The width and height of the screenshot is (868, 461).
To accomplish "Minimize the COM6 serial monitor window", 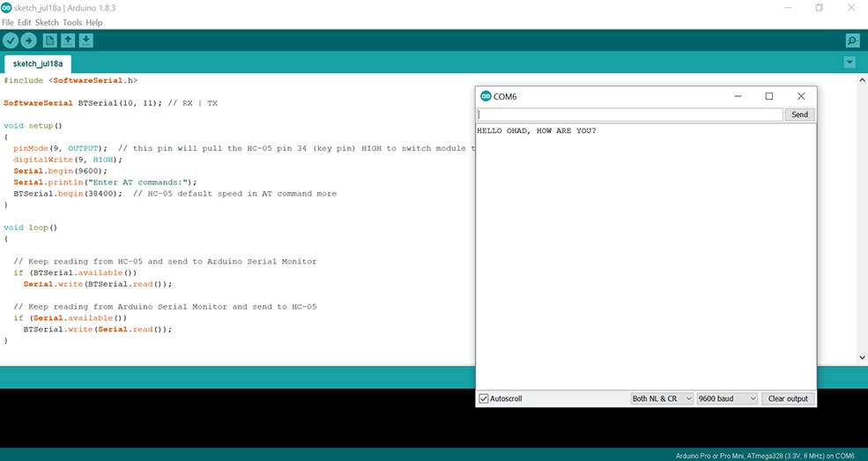I will (738, 96).
